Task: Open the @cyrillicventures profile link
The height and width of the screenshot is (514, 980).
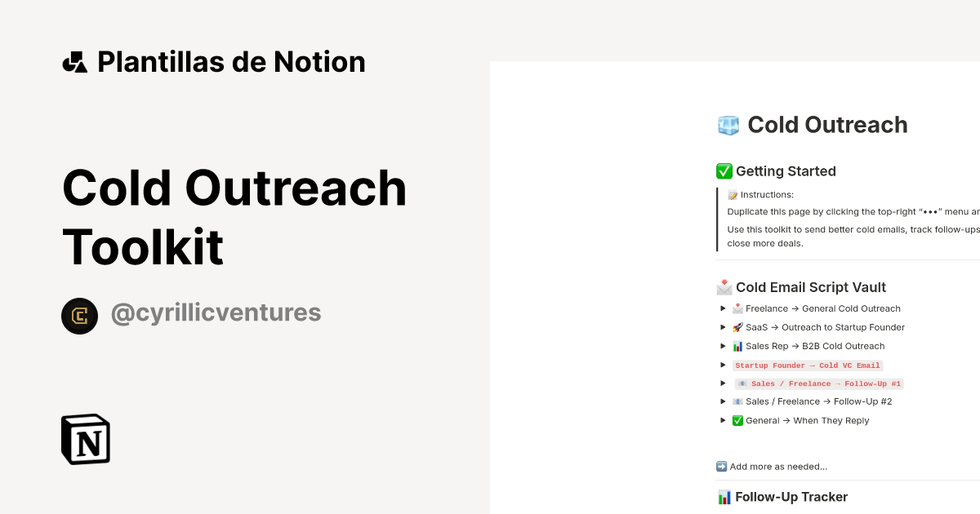Action: (x=216, y=312)
